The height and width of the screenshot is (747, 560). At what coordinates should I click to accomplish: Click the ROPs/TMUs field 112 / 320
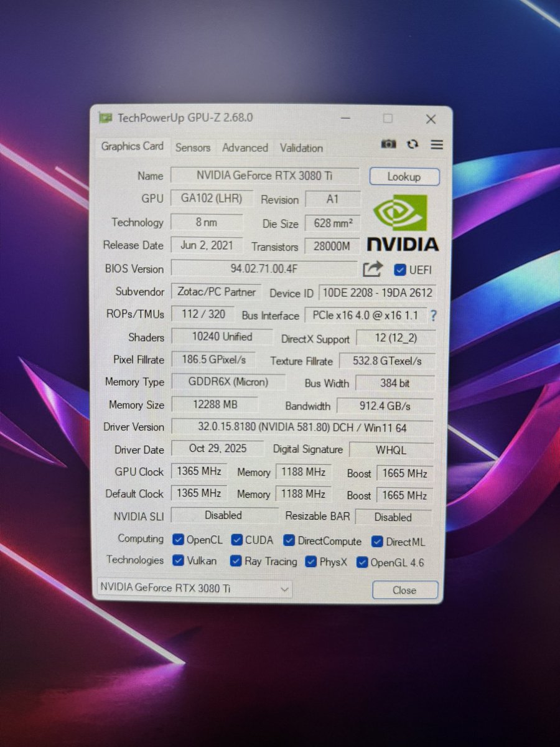click(x=203, y=314)
